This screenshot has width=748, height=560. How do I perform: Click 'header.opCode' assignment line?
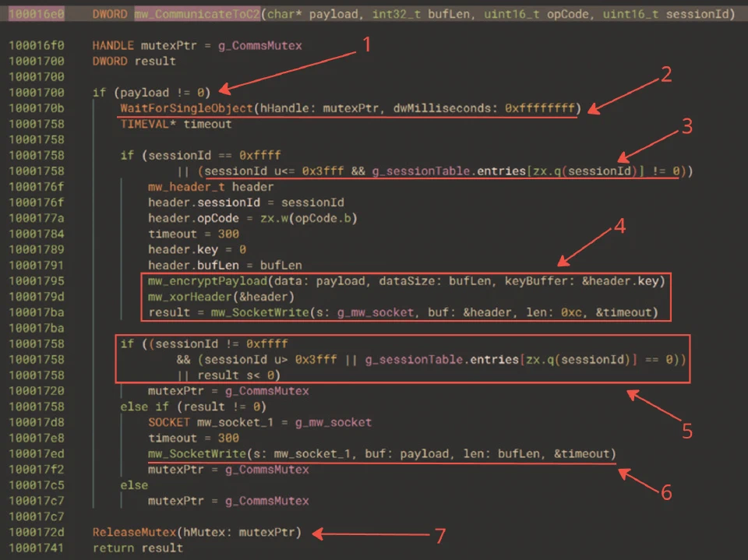coord(252,218)
